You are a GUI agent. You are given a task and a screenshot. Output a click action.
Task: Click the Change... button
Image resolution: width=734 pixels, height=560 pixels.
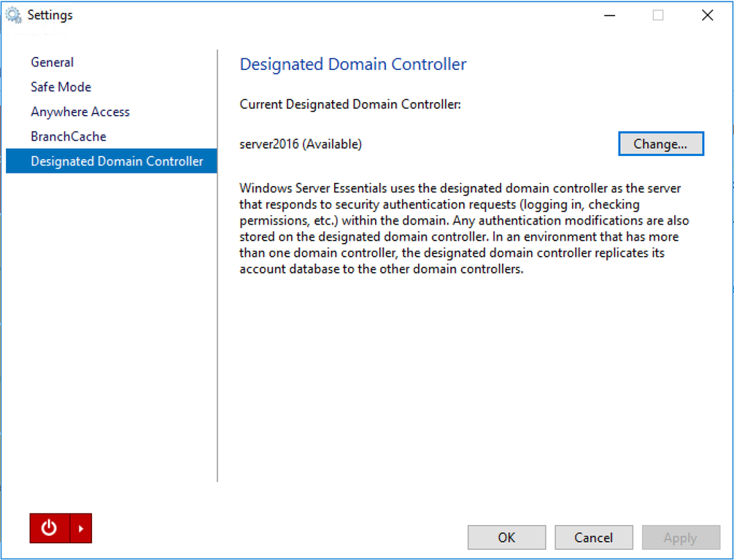click(660, 144)
